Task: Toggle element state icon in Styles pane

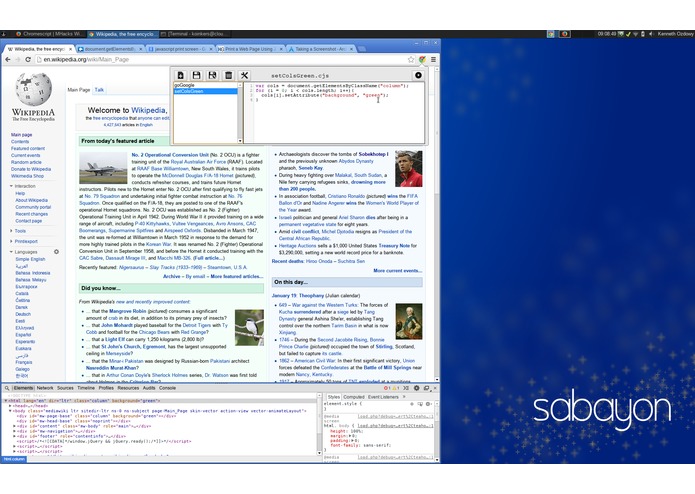Action: [420, 404]
